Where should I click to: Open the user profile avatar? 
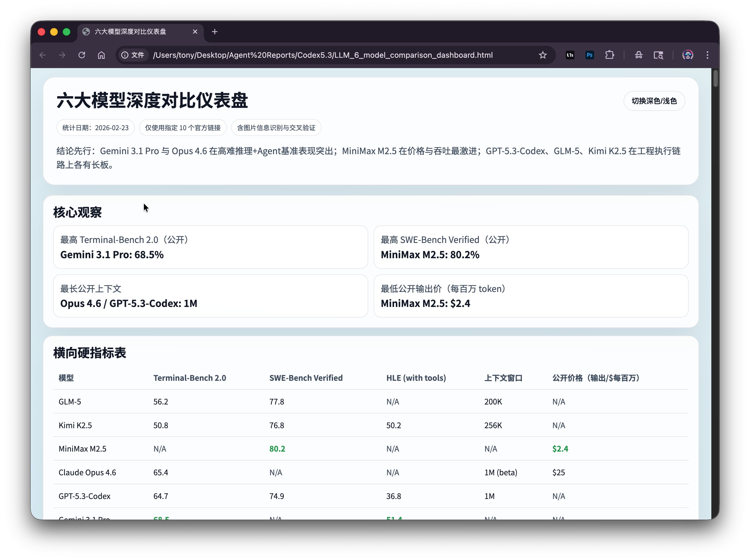tap(688, 55)
